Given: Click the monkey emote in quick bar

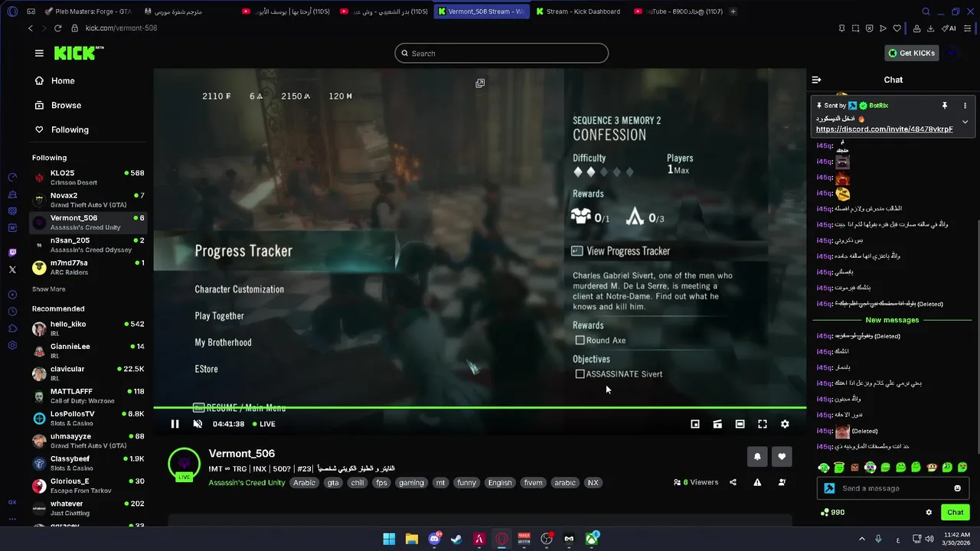Looking at the screenshot, I should pyautogui.click(x=932, y=468).
